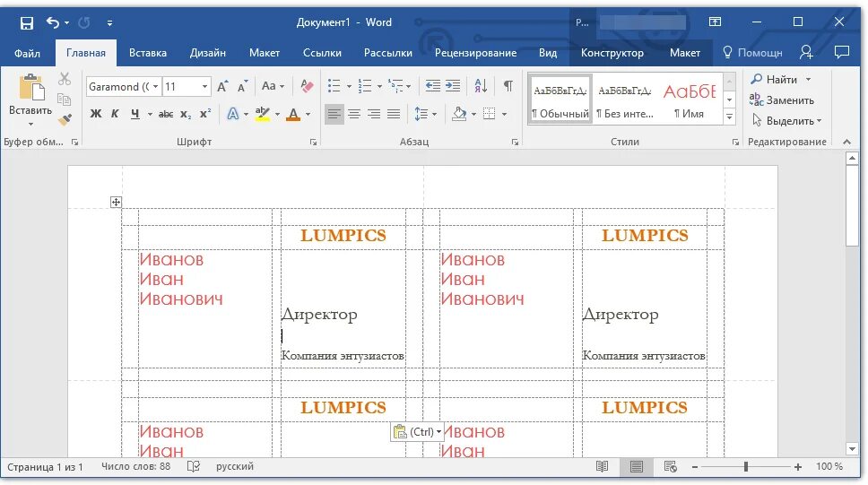Apply a multilevel list
The image size is (868, 485).
[x=395, y=86]
